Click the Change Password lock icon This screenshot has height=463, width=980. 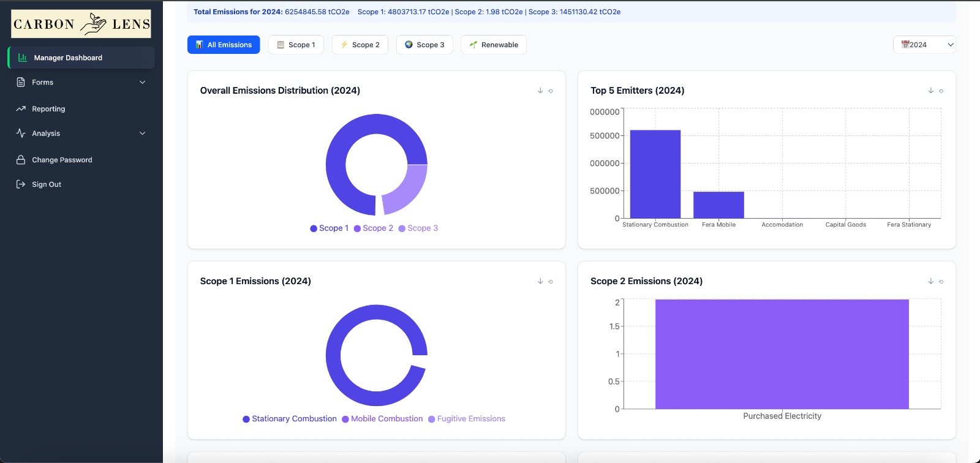(21, 160)
